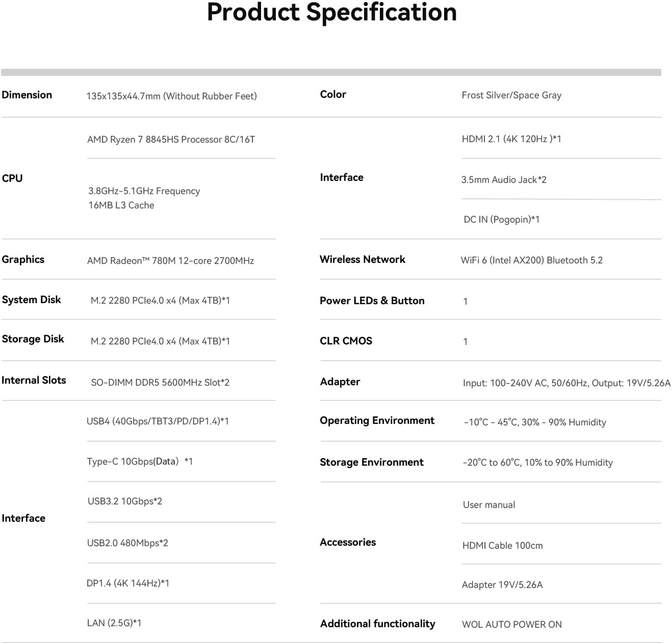This screenshot has width=672, height=644.
Task: Click the AMD Ryzen 7 8845HS processor text
Action: tap(171, 140)
